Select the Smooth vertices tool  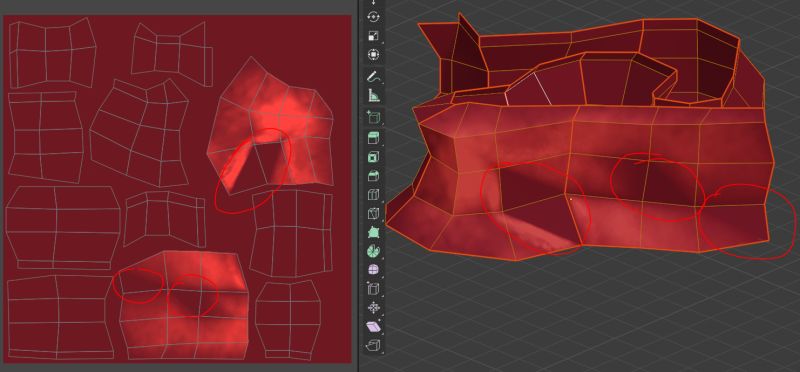[373, 269]
